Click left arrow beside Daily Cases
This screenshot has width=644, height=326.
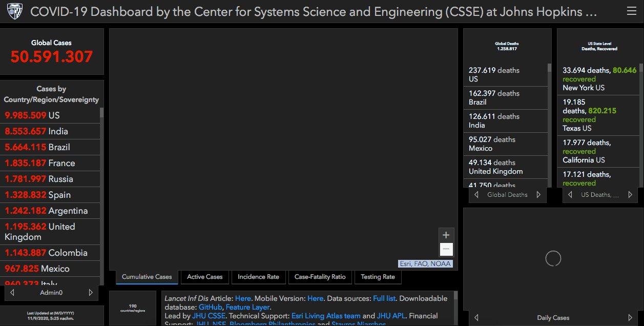tap(476, 318)
